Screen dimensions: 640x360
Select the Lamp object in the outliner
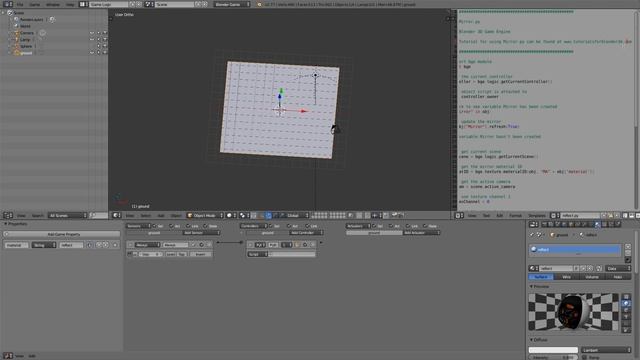[x=25, y=40]
